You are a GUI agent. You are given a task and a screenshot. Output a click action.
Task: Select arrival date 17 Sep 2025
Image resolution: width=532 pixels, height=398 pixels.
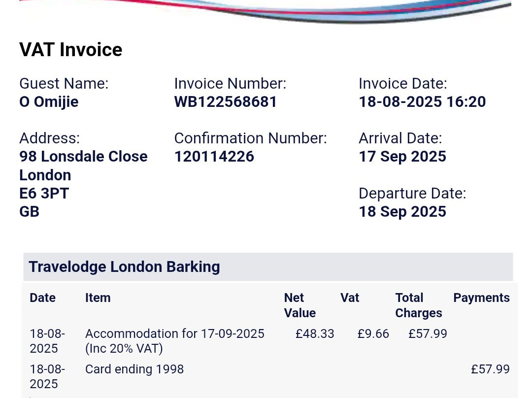tap(402, 157)
